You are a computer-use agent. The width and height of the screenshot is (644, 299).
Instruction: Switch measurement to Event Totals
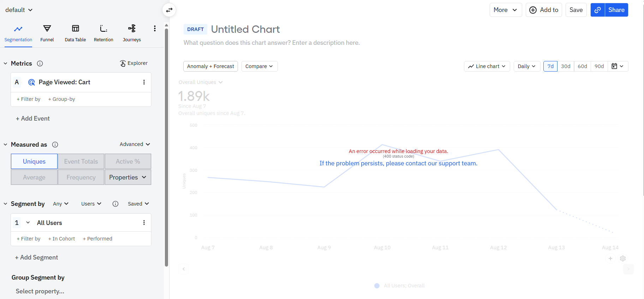(x=81, y=161)
